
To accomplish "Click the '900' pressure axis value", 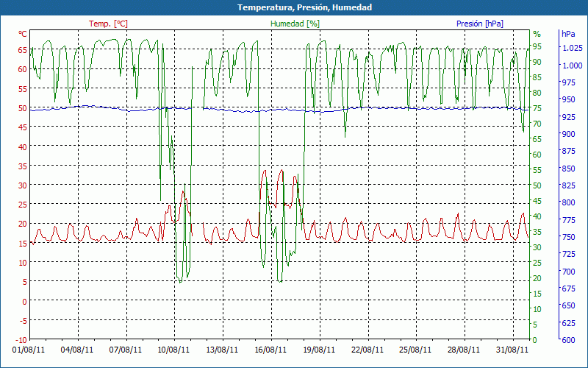I will point(568,134).
